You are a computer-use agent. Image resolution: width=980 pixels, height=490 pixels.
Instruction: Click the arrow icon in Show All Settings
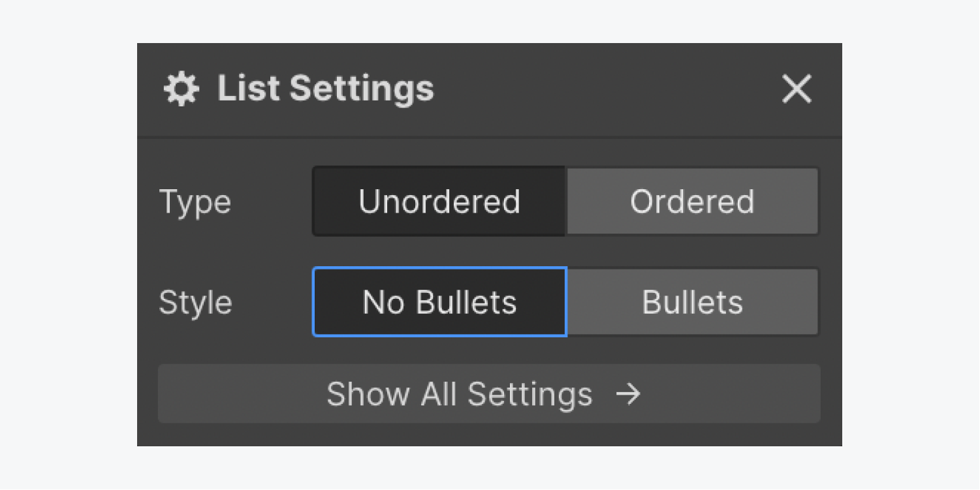point(628,394)
